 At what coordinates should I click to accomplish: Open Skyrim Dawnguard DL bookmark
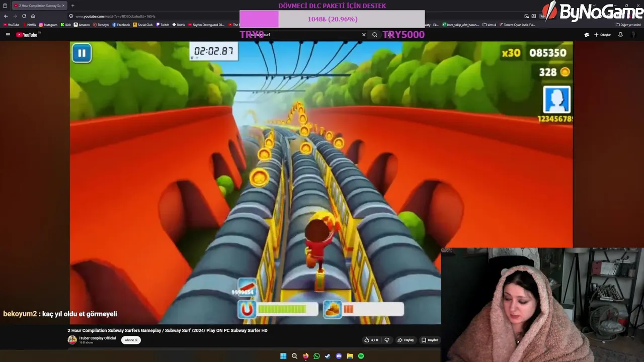[x=206, y=25]
